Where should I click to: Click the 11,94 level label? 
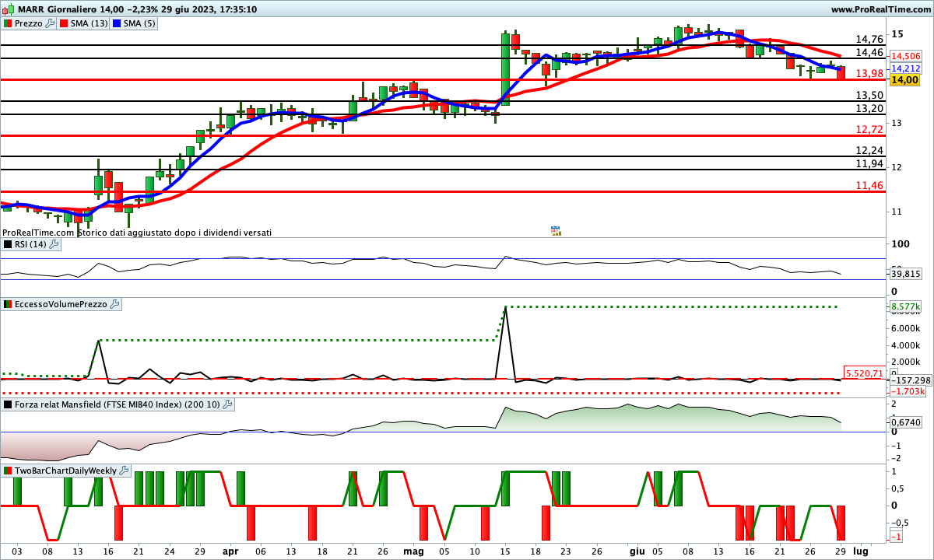869,163
